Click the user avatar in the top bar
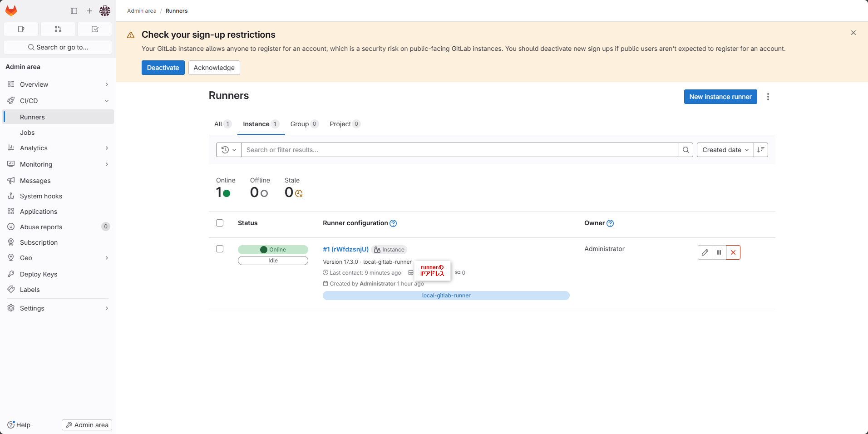This screenshot has height=434, width=868. point(104,11)
